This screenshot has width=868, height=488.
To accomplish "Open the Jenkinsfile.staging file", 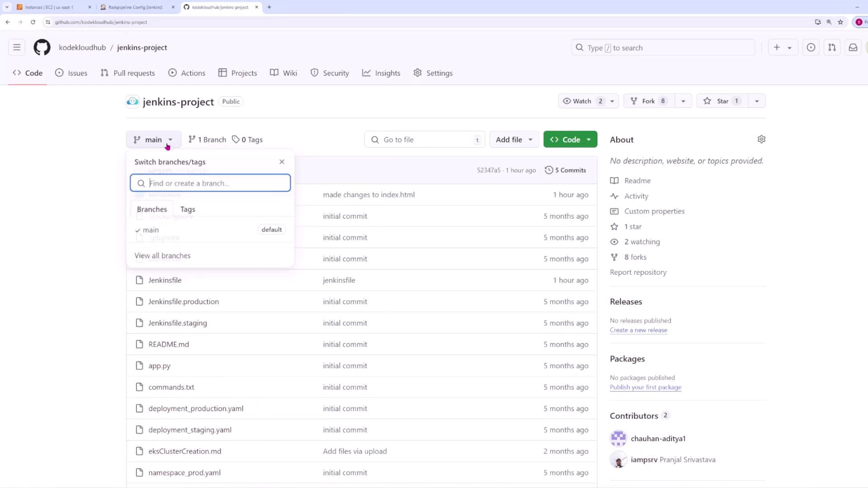I will coord(178,323).
